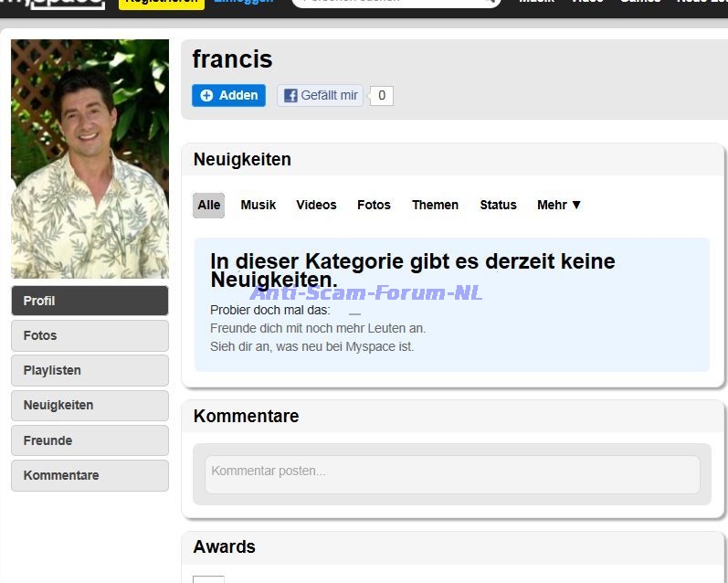This screenshot has height=583, width=728.
Task: View Freunde from the sidebar
Action: [90, 440]
